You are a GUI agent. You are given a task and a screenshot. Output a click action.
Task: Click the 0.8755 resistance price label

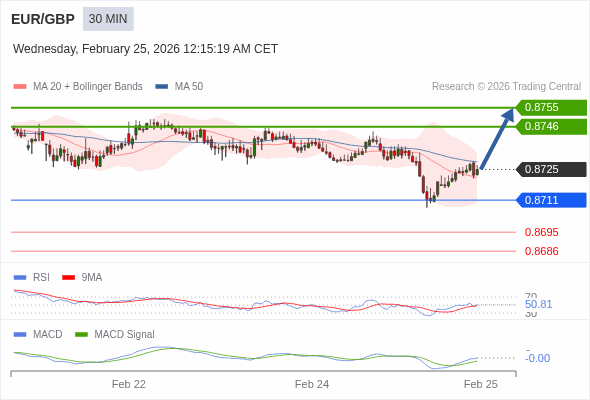tap(551, 108)
